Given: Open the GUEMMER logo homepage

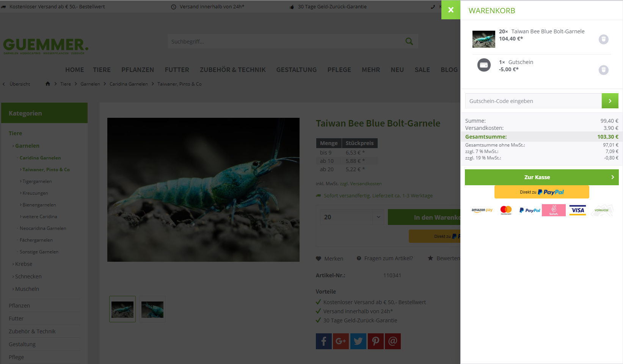Looking at the screenshot, I should pos(46,46).
